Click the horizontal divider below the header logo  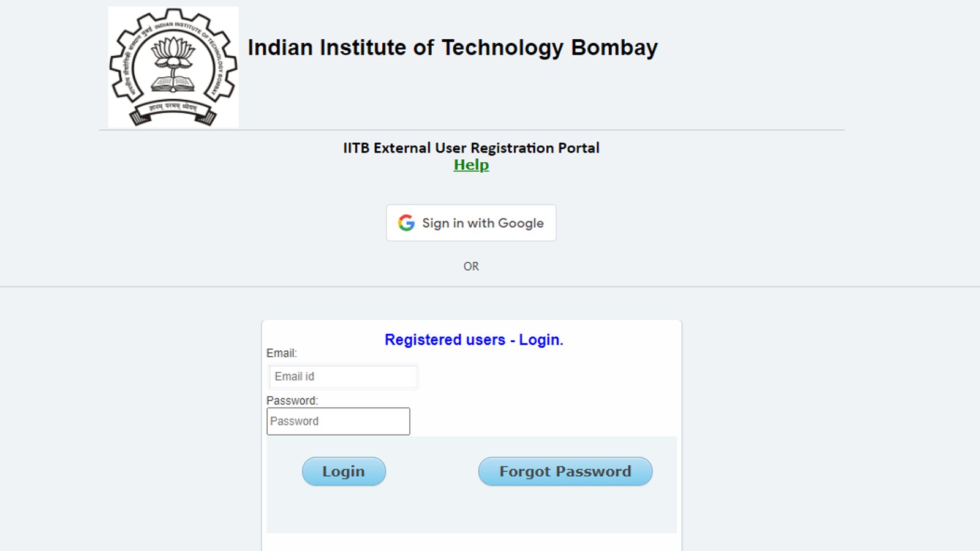tap(472, 130)
